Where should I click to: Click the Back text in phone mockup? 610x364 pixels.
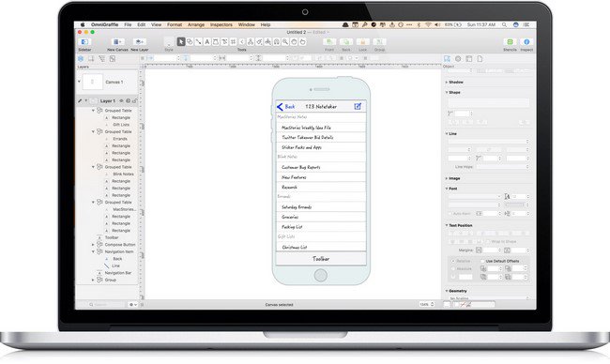point(290,107)
